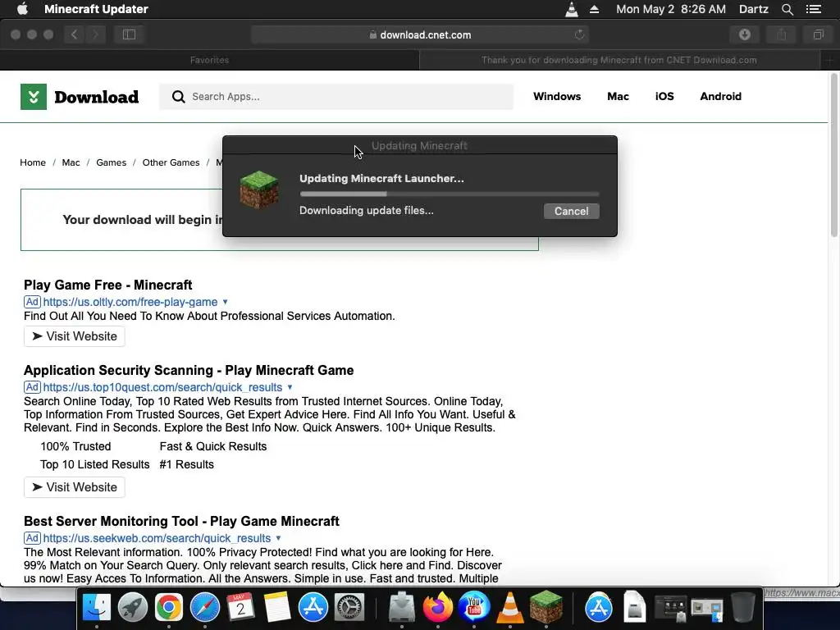Open the us.oltly.com ad link
The width and height of the screenshot is (840, 630).
[130, 302]
